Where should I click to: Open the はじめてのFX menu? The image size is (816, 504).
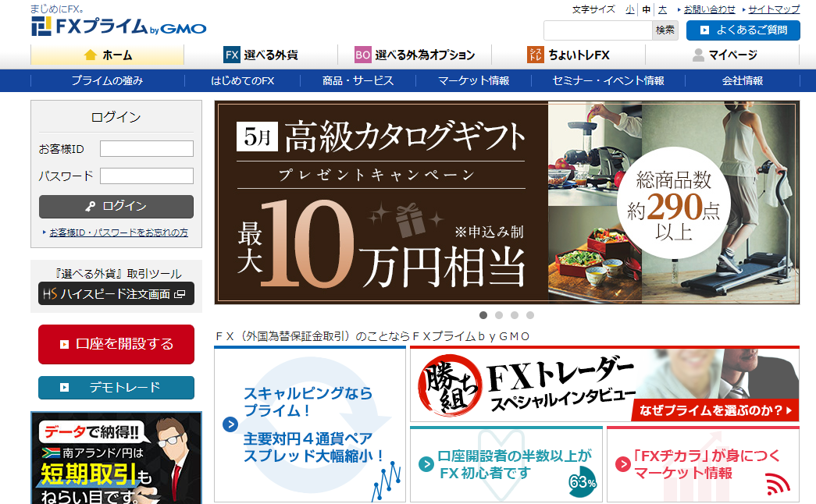pyautogui.click(x=243, y=80)
